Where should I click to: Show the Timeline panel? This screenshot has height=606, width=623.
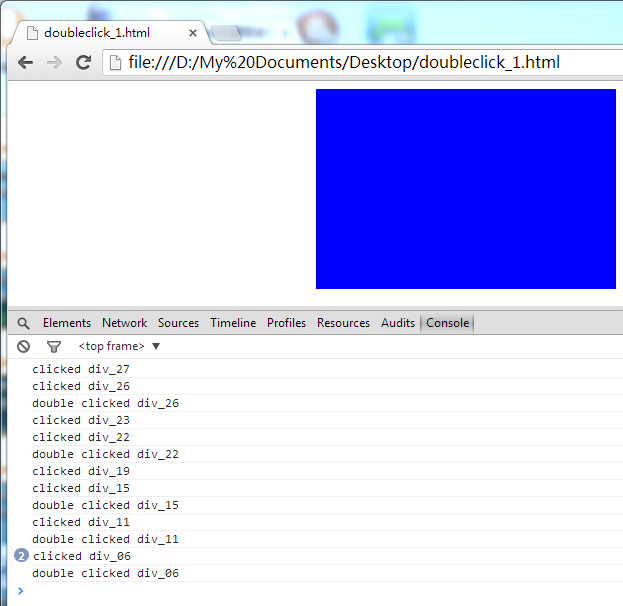click(x=233, y=323)
